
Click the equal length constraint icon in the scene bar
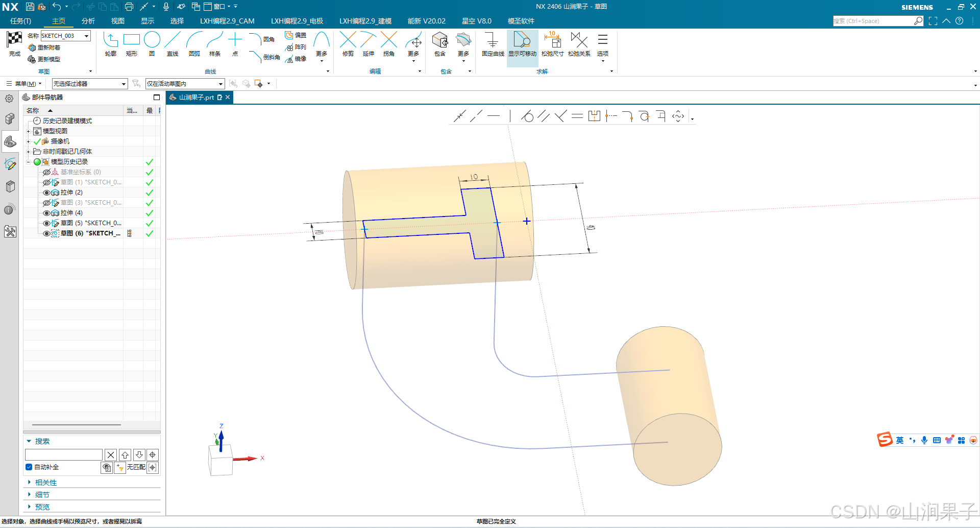577,116
